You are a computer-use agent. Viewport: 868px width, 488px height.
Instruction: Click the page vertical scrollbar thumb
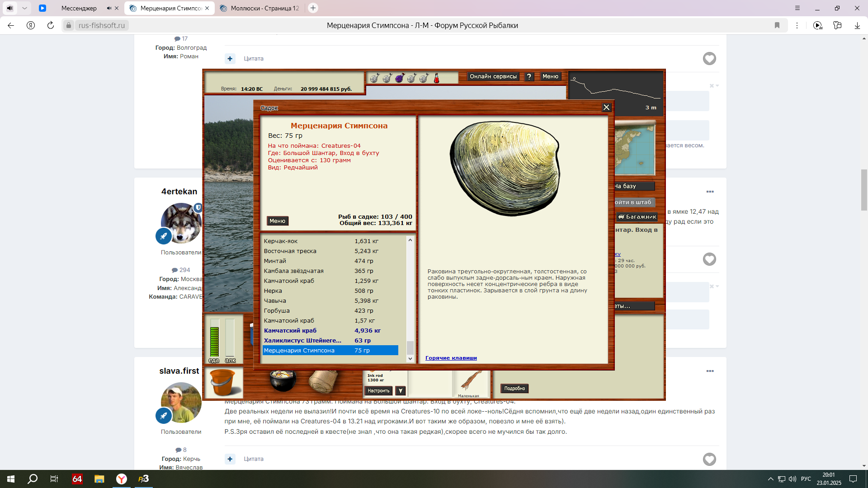(x=864, y=190)
